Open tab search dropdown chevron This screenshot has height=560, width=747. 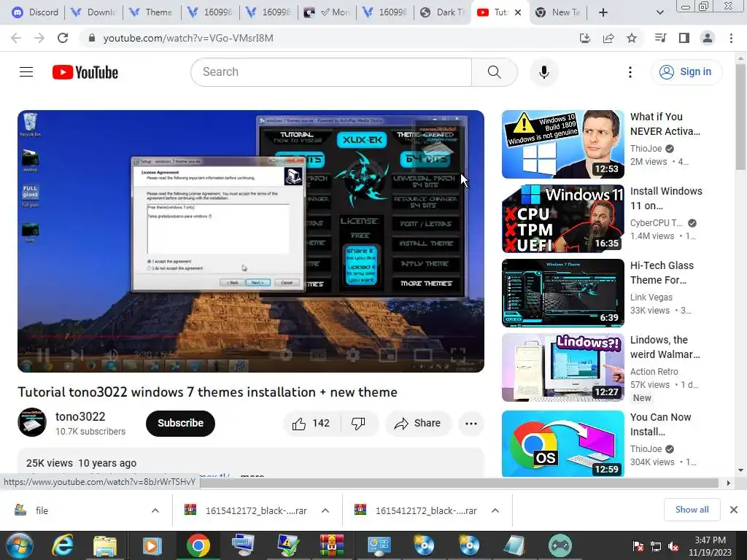pos(659,12)
